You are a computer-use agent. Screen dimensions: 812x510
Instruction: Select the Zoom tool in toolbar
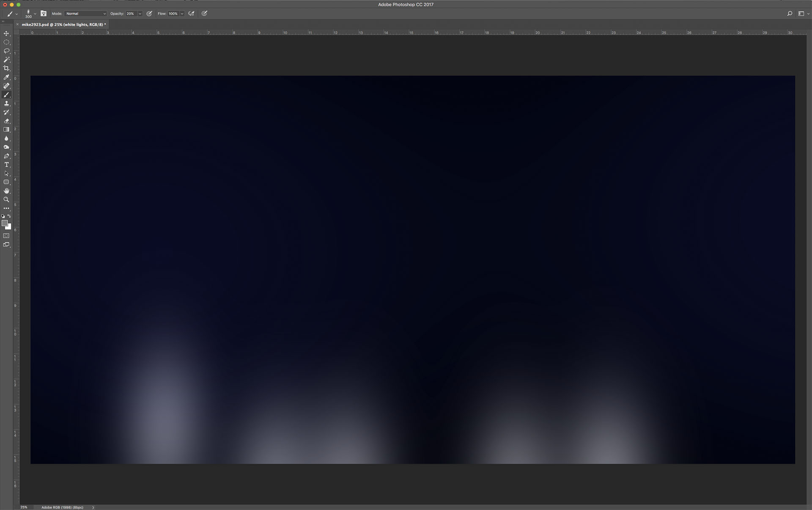click(6, 199)
